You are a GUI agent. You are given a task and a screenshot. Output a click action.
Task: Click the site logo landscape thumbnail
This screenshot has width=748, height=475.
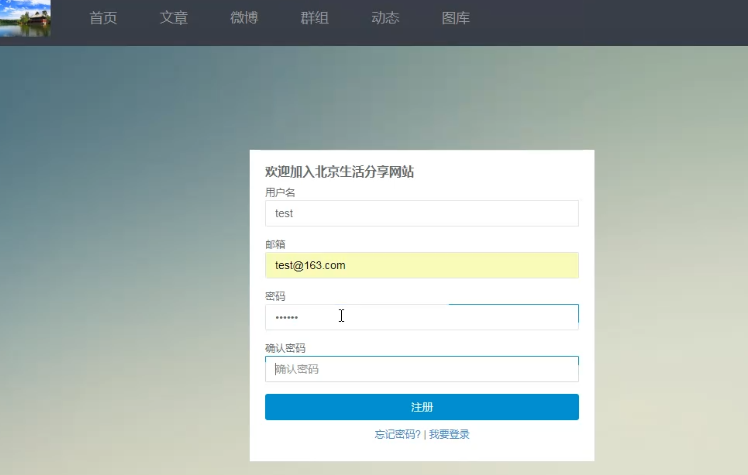(x=25, y=18)
